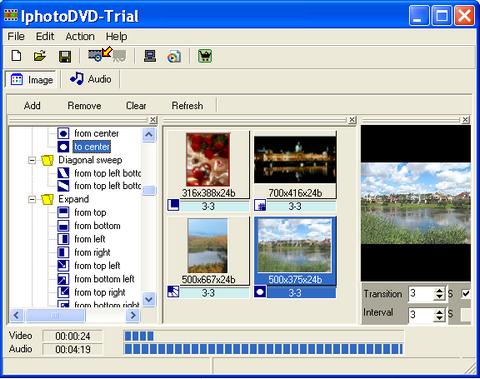Toggle the checkbox beside Transition seconds

click(x=466, y=294)
